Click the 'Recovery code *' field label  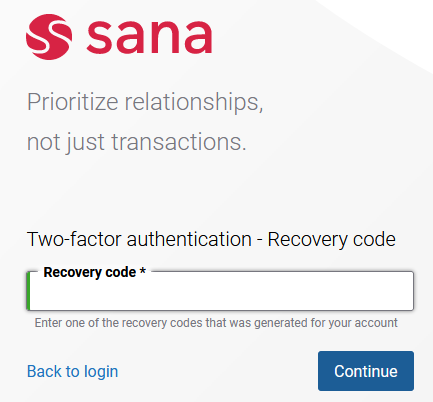[95, 272]
